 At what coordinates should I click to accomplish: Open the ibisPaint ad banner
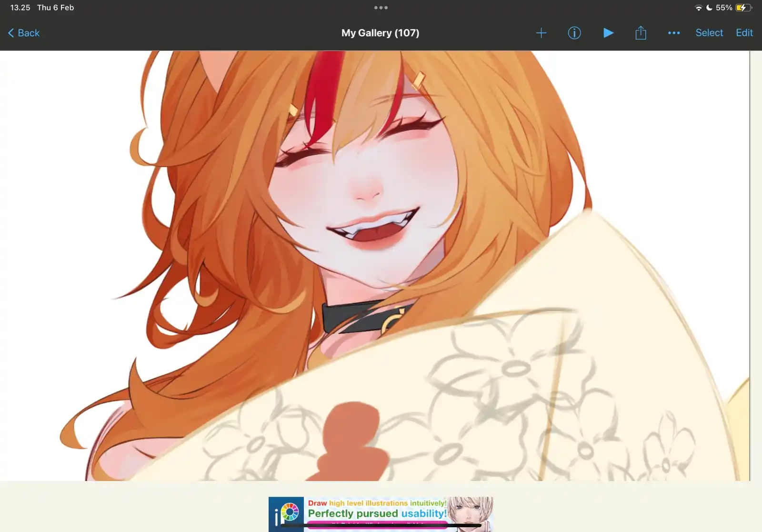pyautogui.click(x=381, y=514)
